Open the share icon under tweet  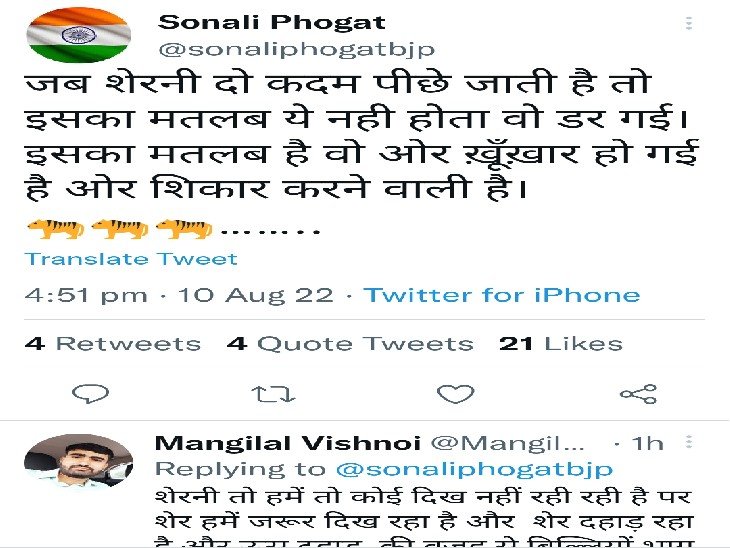(638, 394)
